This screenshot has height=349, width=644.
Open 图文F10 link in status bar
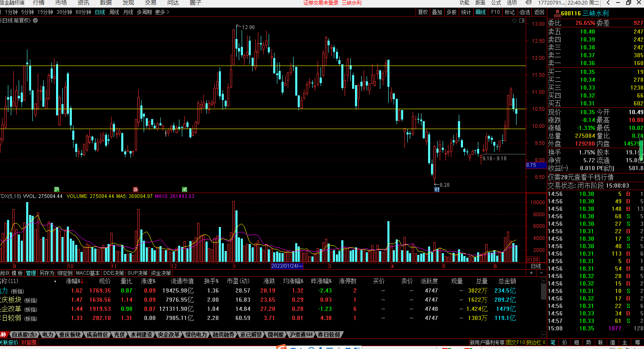[x=515, y=342]
